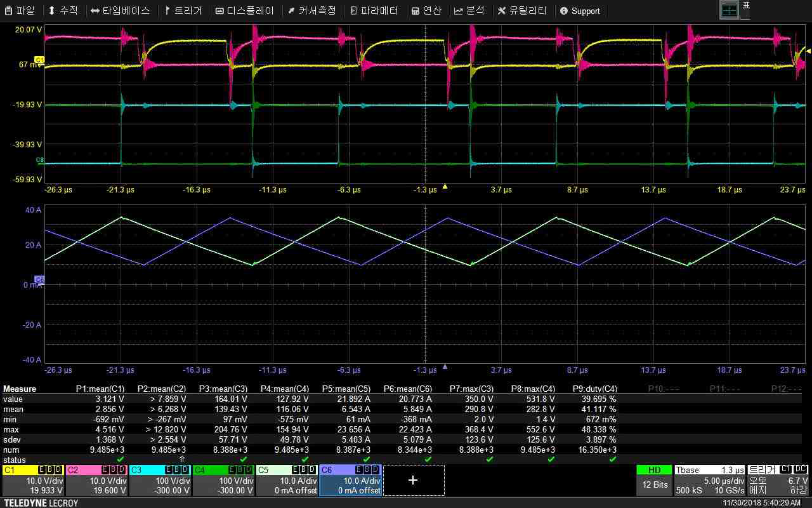This screenshot has height=508, width=812.
Task: Click the 164.01 V value cell
Action: pos(230,399)
